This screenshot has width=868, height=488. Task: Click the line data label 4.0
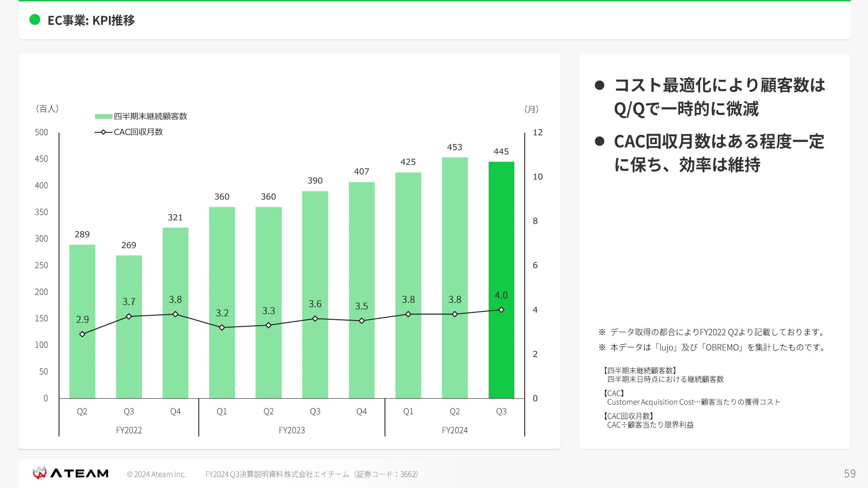pos(501,295)
